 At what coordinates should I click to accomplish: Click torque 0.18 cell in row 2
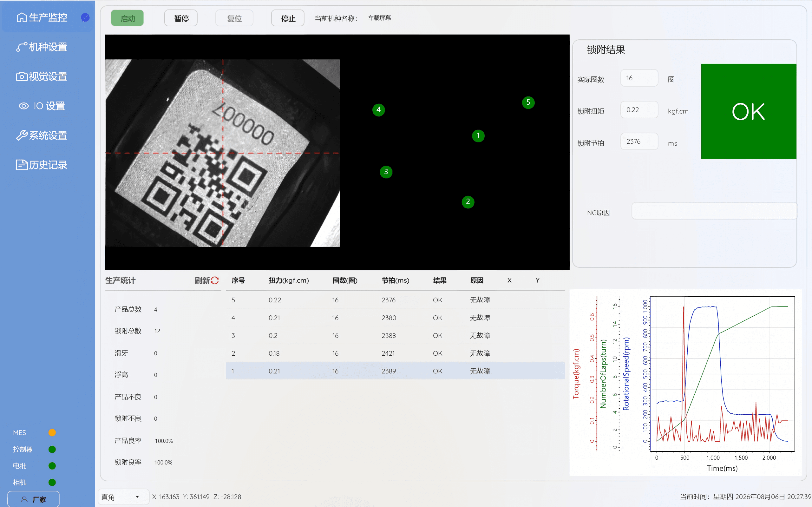click(x=274, y=353)
